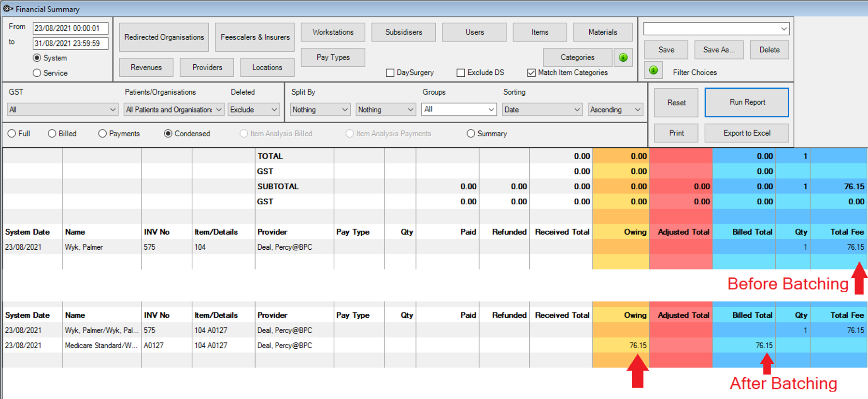868x399 pixels.
Task: Click the From date input field
Action: [x=71, y=28]
